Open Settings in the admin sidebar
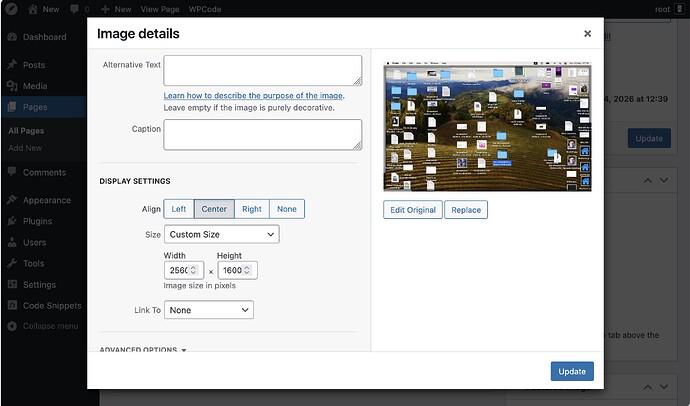690x406 pixels. click(39, 285)
